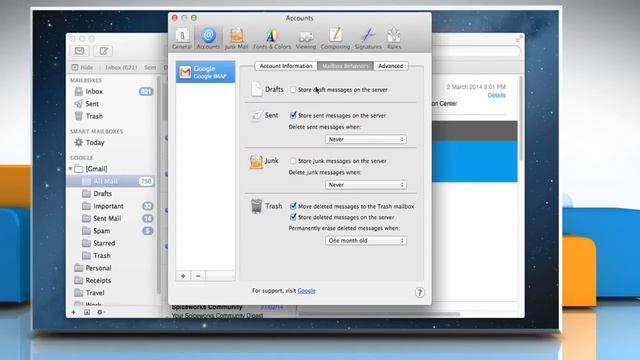Hide the mailbox list with Hide button
640x360 pixels.
pos(82,67)
